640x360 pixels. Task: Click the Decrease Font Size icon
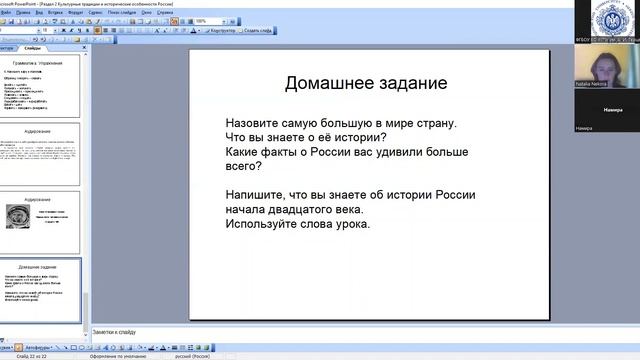(165, 30)
